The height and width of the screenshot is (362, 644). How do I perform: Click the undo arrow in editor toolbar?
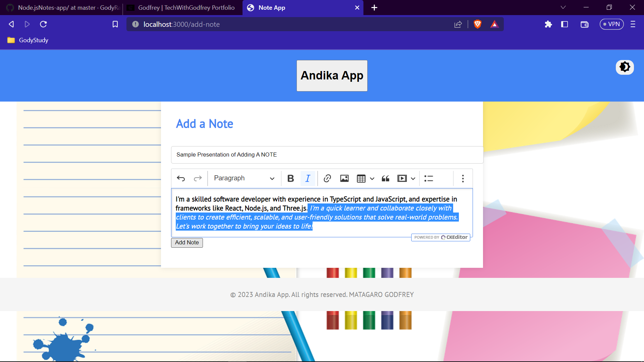pyautogui.click(x=181, y=178)
